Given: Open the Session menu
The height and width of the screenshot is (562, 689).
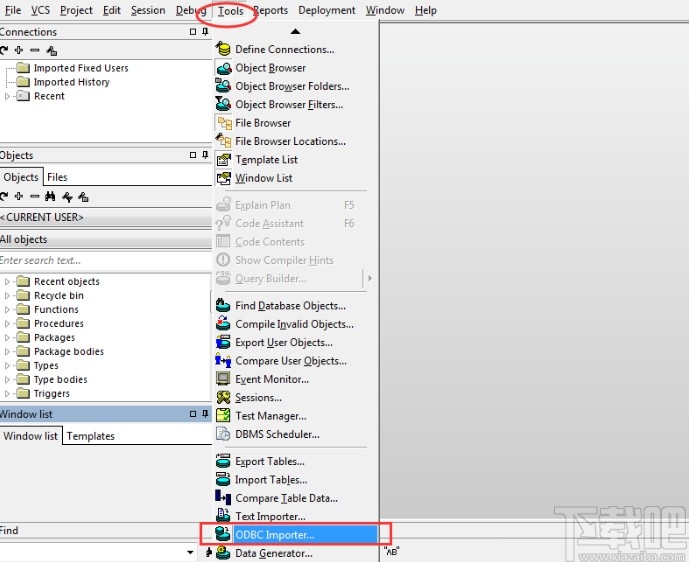Looking at the screenshot, I should (x=148, y=10).
